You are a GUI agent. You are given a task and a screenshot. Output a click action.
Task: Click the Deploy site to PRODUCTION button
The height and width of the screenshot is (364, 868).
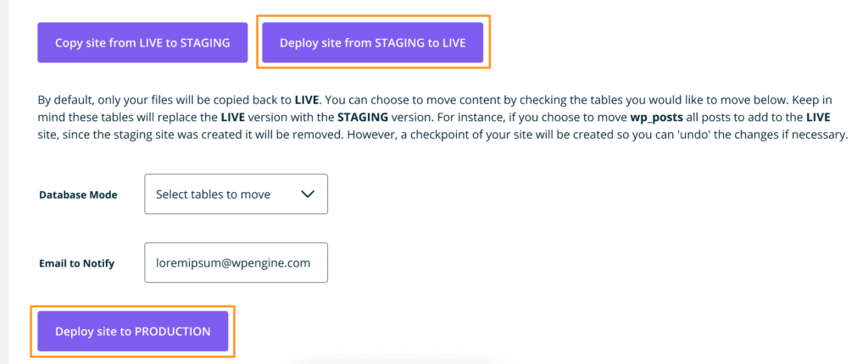tap(132, 331)
